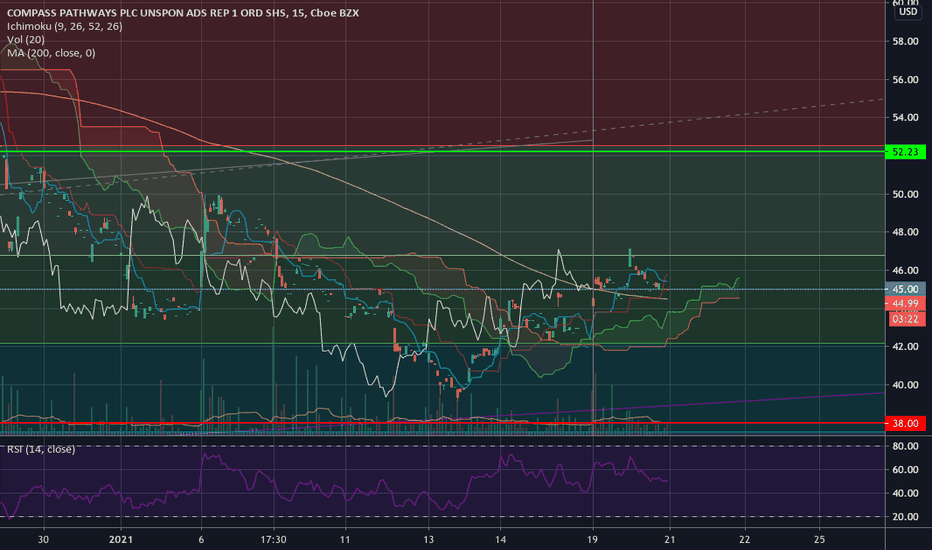This screenshot has width=932, height=550.
Task: Click the RSI 40.00 axis value
Action: (905, 494)
